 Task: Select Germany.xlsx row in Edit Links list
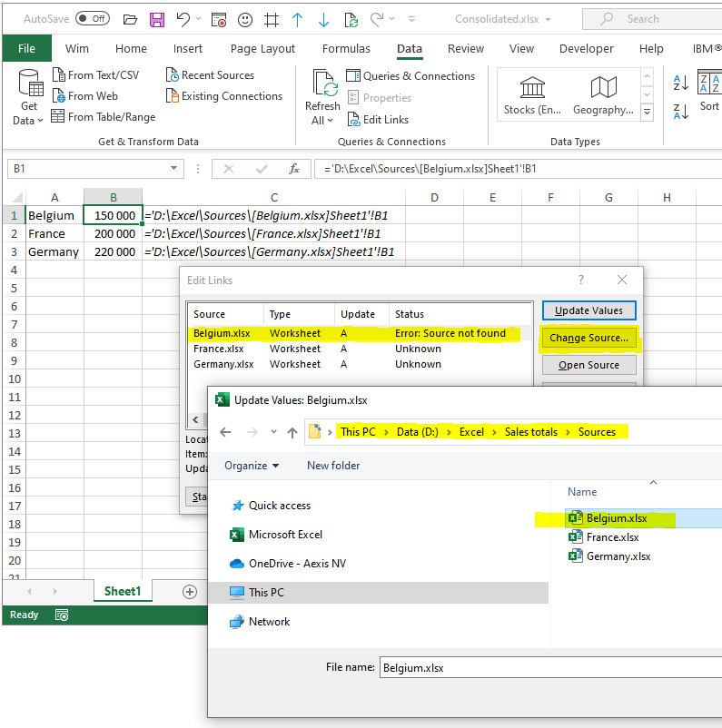(x=360, y=364)
